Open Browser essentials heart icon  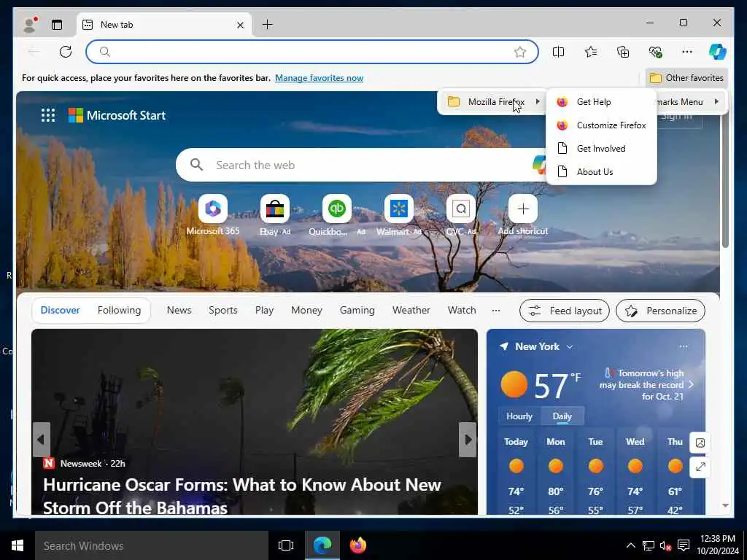tap(656, 52)
